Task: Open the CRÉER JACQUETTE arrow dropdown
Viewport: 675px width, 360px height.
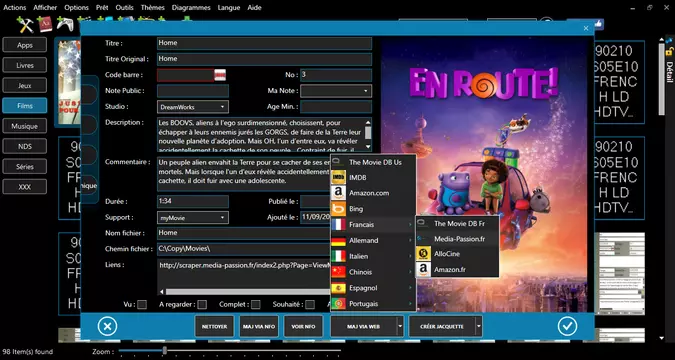Action: coord(478,326)
